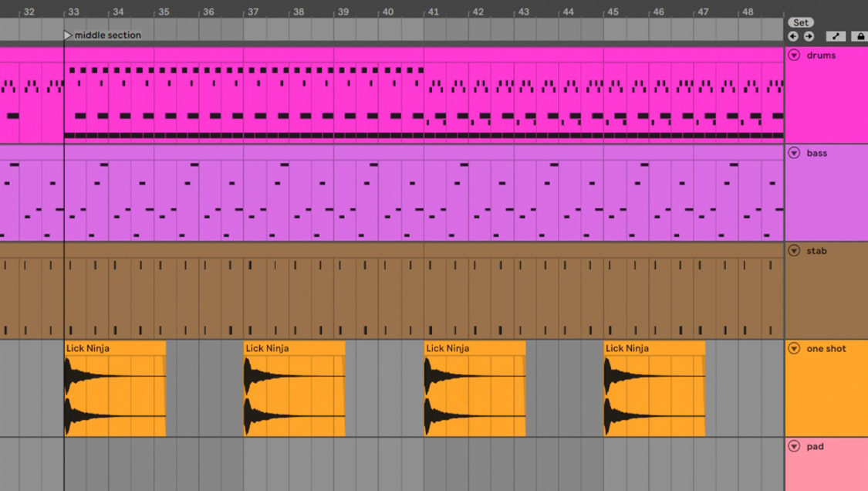
Task: Select the last Lick Ninja clip near bar 45
Action: 654,386
